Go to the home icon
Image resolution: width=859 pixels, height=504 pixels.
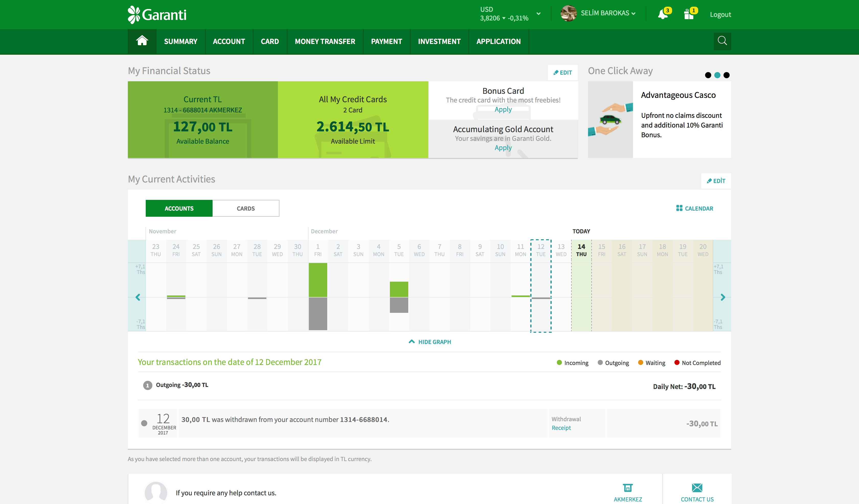[x=142, y=41]
